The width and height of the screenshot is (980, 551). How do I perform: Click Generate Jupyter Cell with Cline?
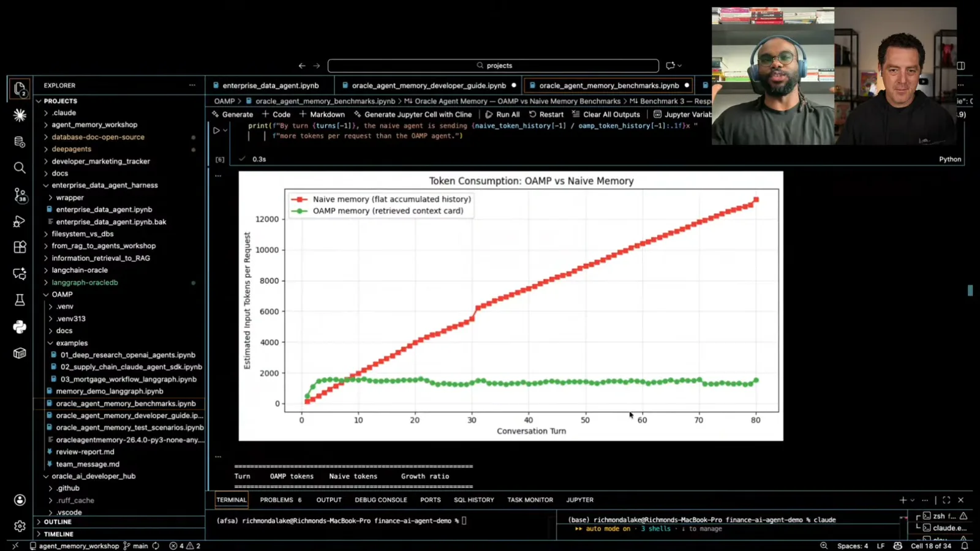413,114
